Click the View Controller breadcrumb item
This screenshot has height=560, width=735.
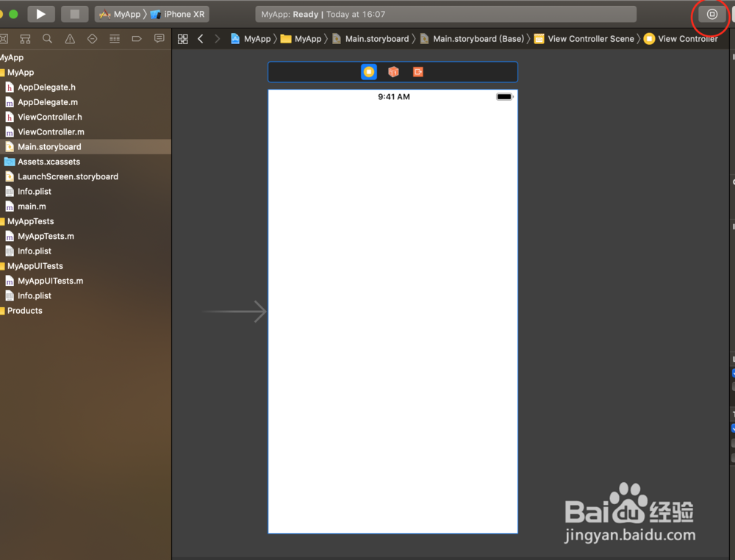click(x=681, y=39)
